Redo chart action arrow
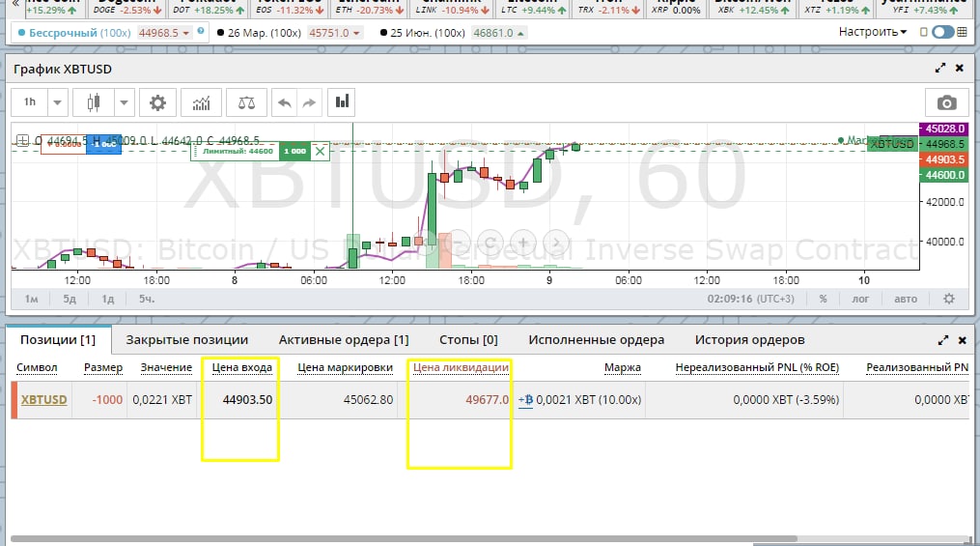980x546 pixels. tap(309, 102)
